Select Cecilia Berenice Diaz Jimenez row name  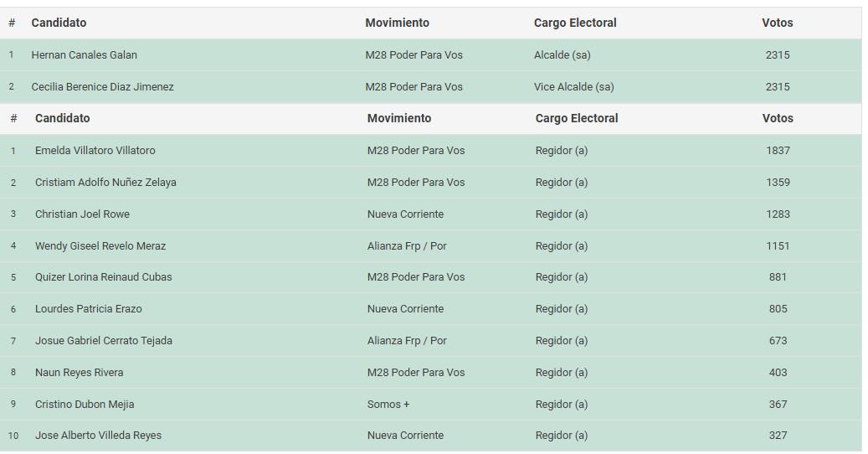coord(102,87)
